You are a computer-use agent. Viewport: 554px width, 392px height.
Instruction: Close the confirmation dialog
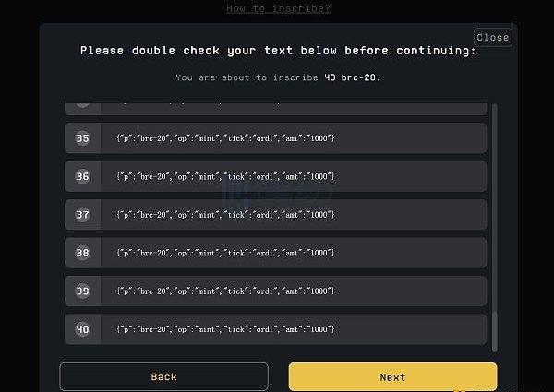(492, 38)
